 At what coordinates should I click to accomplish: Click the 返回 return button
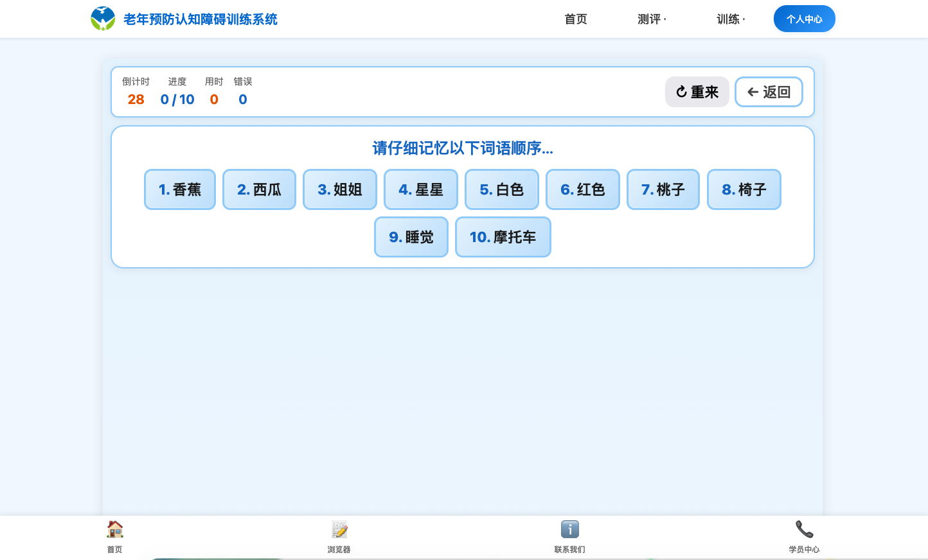(x=769, y=92)
